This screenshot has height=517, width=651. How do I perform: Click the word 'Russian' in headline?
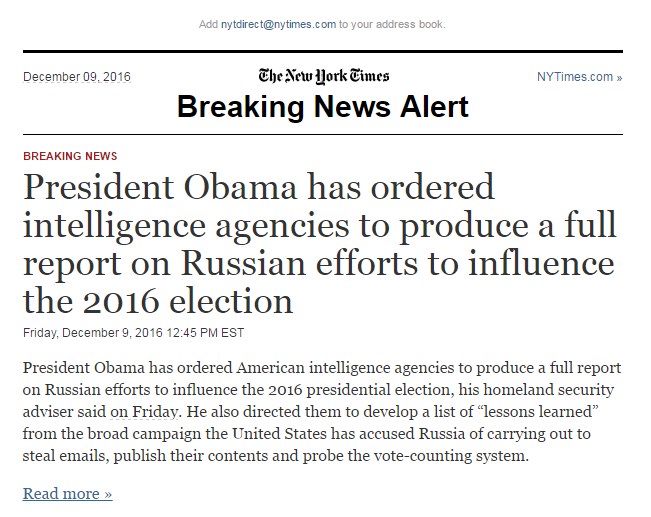point(244,263)
